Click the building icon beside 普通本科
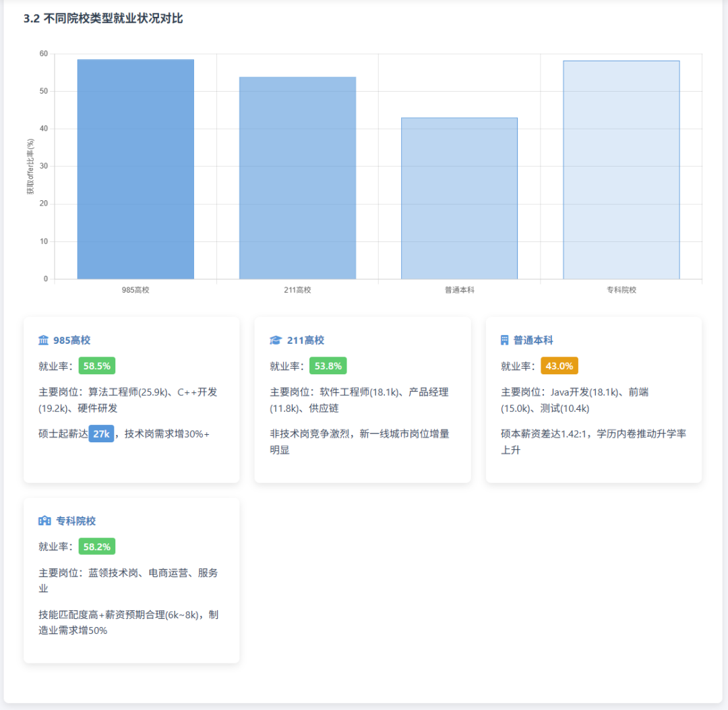The image size is (728, 710). pyautogui.click(x=505, y=341)
